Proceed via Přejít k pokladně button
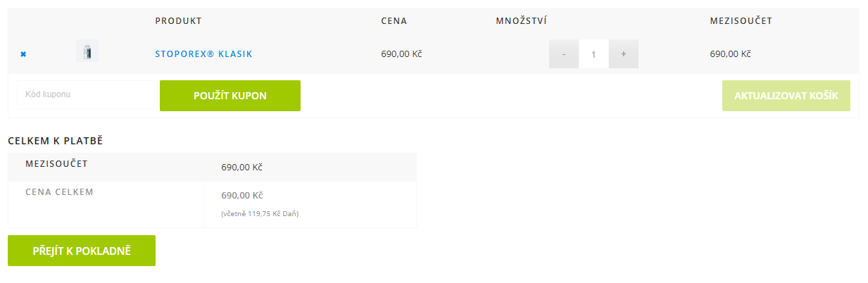Image resolution: width=868 pixels, height=283 pixels. click(x=82, y=251)
